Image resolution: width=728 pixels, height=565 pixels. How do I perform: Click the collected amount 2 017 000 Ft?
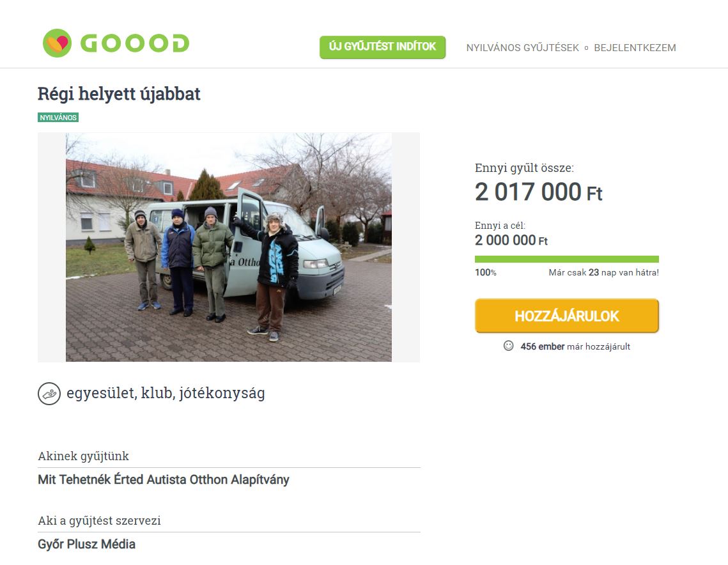click(539, 192)
